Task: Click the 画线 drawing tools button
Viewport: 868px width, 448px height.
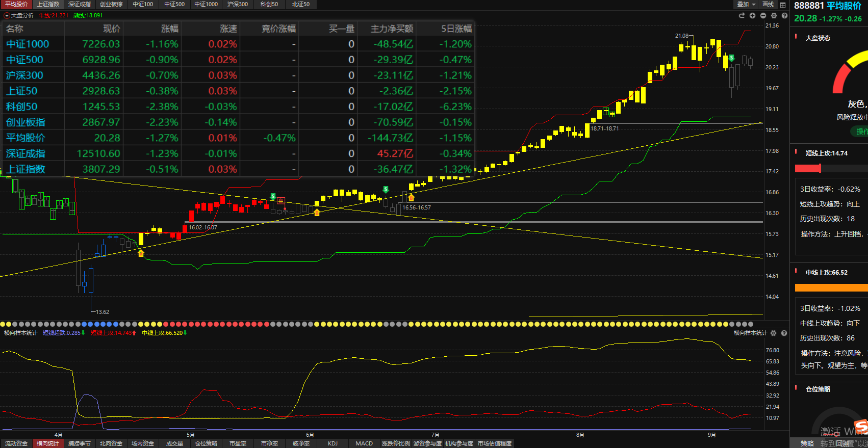Action: (x=768, y=4)
